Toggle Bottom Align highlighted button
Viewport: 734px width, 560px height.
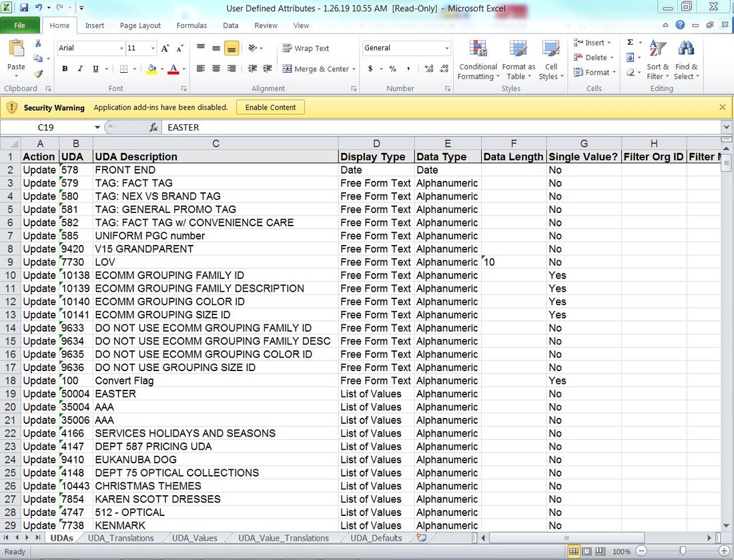(x=232, y=48)
